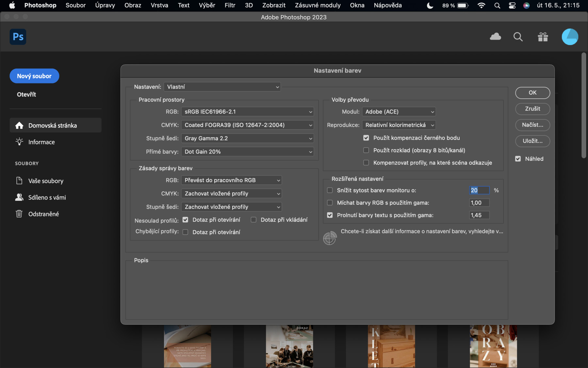Confirm color settings with OK

click(x=532, y=93)
